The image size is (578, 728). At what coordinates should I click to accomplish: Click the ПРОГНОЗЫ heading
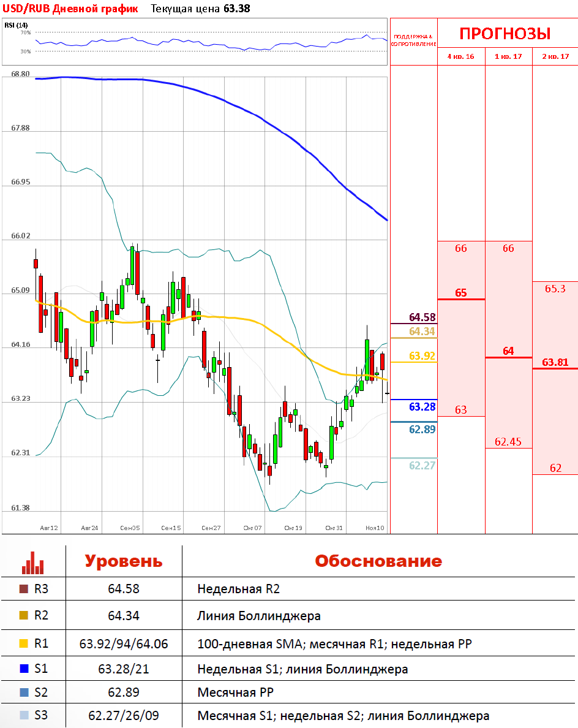(x=505, y=33)
